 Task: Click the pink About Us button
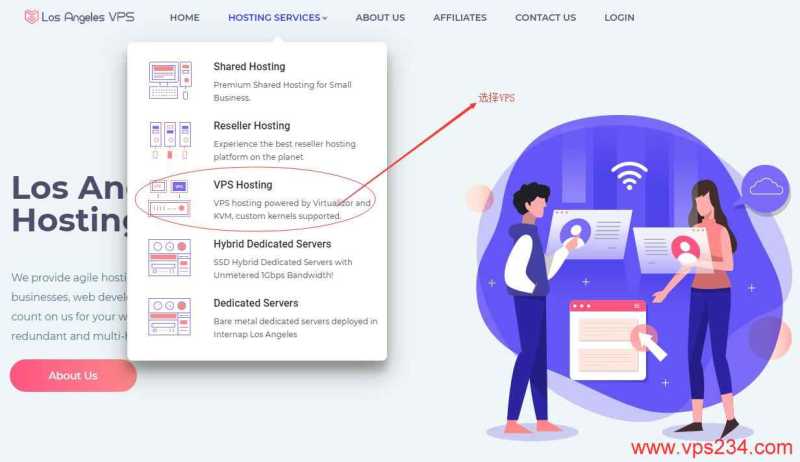coord(73,375)
